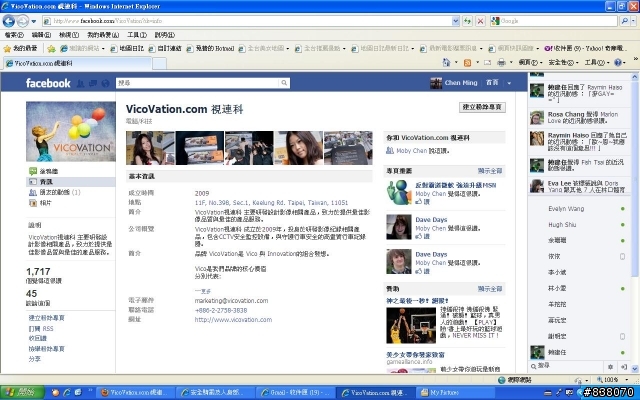Open a new blank tab
The width and height of the screenshot is (640, 400).
point(159,64)
